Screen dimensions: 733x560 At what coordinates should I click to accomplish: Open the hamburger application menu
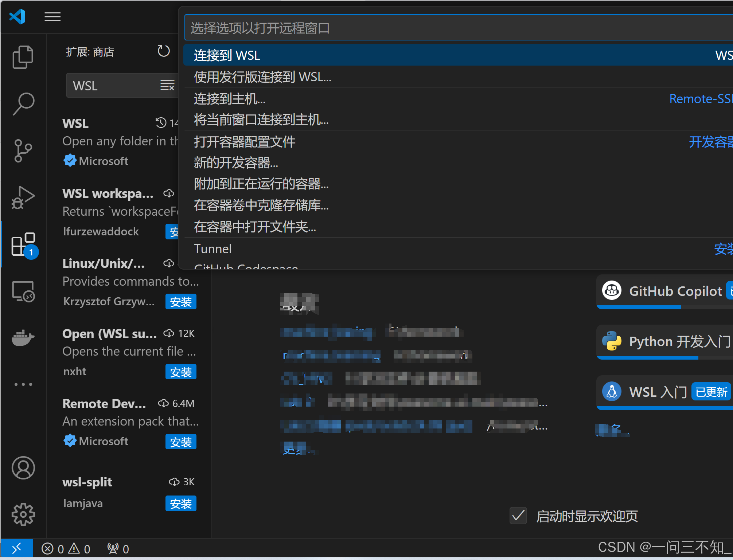click(52, 17)
